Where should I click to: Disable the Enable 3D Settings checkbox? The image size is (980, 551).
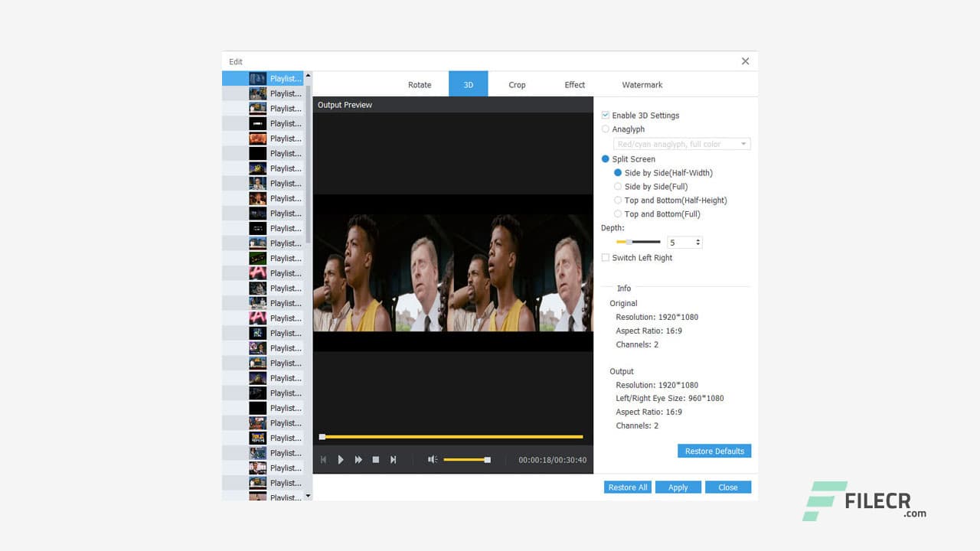tap(606, 115)
